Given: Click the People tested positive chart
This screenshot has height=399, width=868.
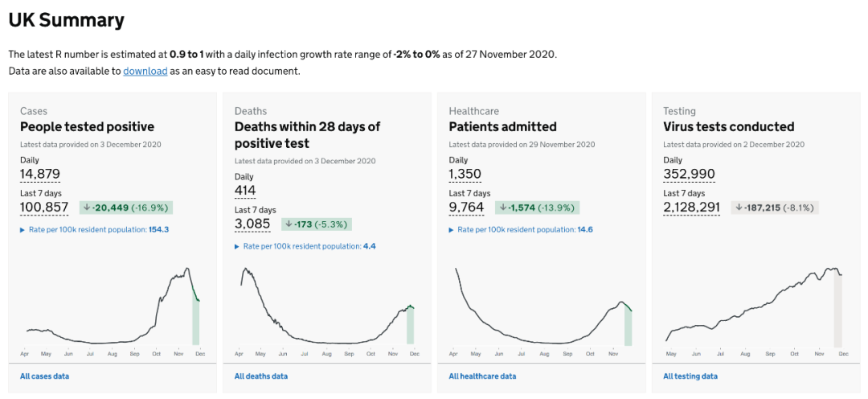Looking at the screenshot, I should coord(113,310).
